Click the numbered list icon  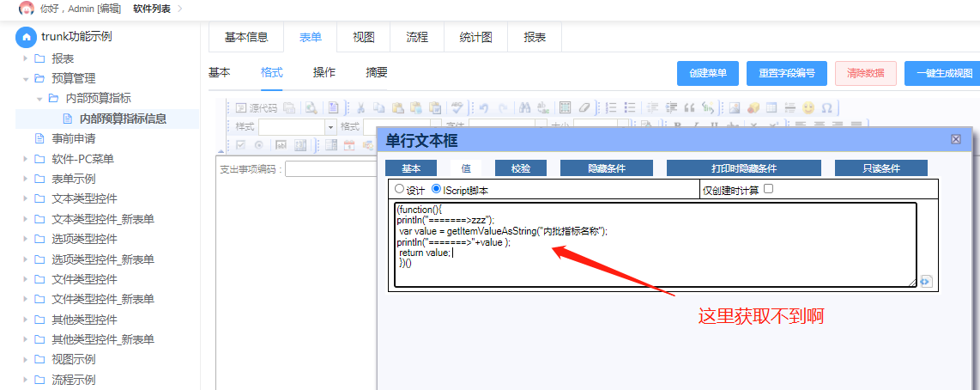coord(613,107)
